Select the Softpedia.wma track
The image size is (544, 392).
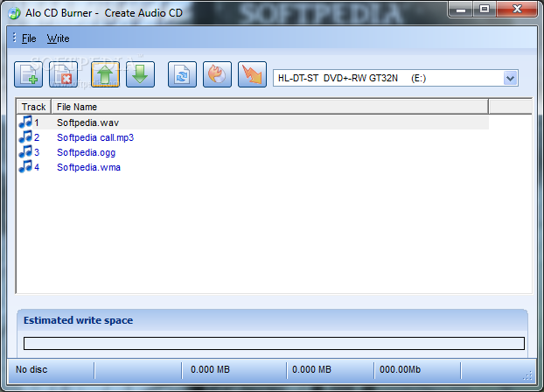coord(88,167)
